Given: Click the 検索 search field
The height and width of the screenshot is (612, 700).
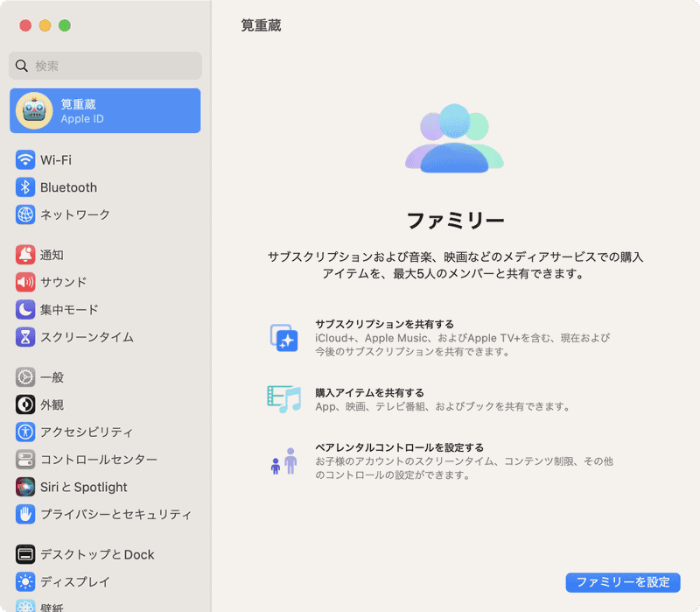Looking at the screenshot, I should click(x=105, y=66).
